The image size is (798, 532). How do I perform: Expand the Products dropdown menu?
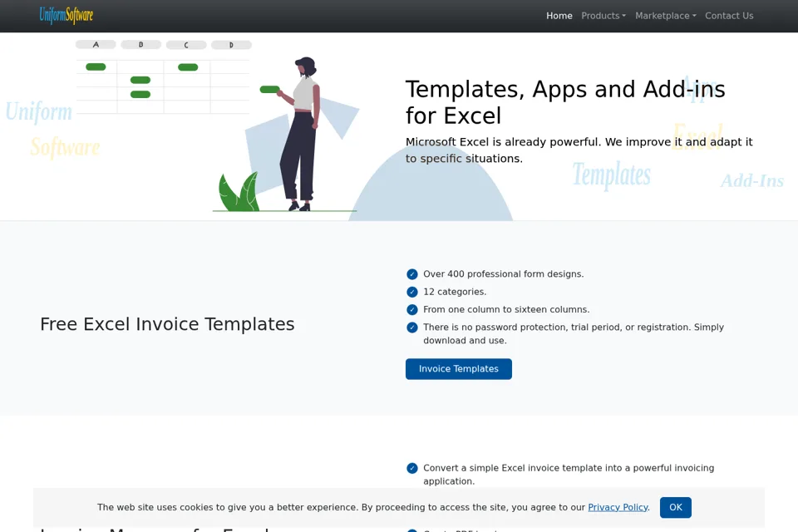click(x=603, y=16)
